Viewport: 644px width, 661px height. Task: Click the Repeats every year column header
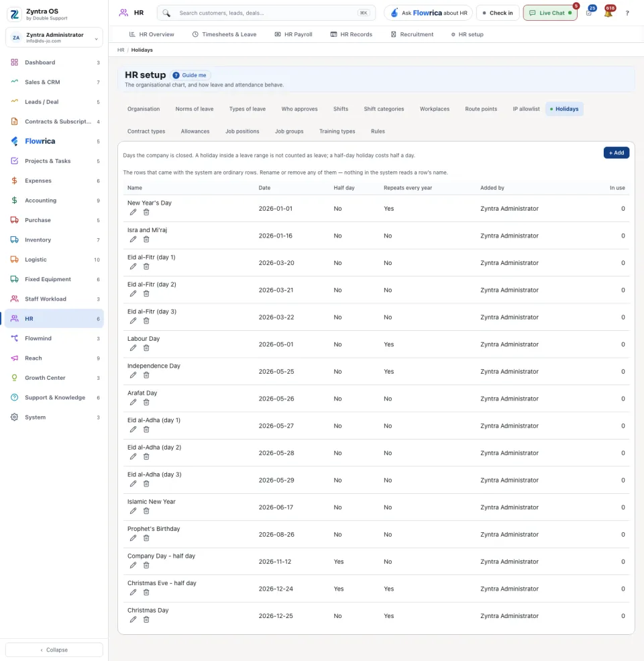(x=408, y=188)
